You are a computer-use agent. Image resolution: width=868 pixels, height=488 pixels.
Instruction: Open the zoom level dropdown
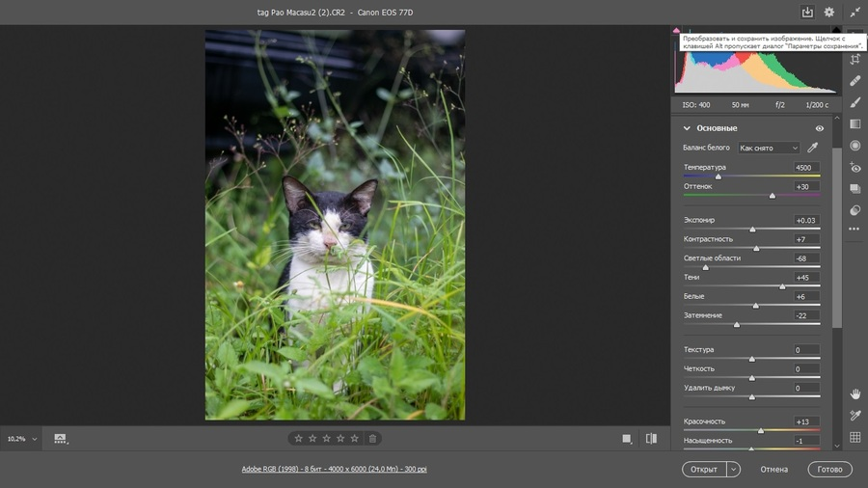[x=35, y=440]
